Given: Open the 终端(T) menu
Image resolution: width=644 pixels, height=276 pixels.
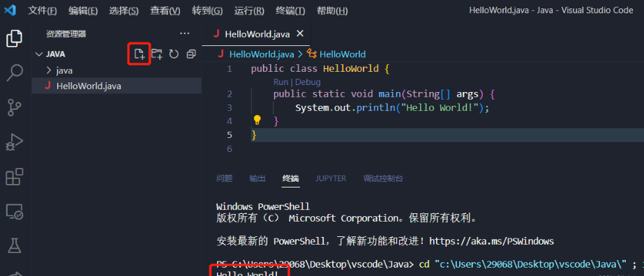Looking at the screenshot, I should coord(290,11).
